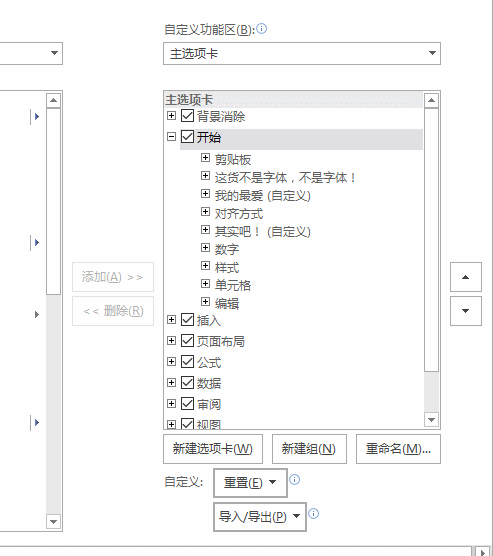The height and width of the screenshot is (556, 493).
Task: Uncheck the 页面布局 tab checkbox
Action: pyautogui.click(x=187, y=341)
